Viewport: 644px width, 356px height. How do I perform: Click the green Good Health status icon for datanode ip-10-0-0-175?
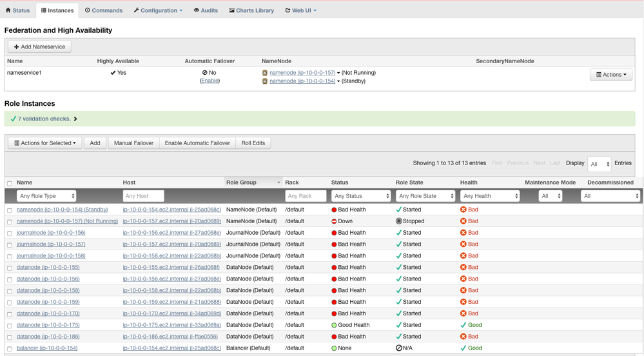[334, 326]
